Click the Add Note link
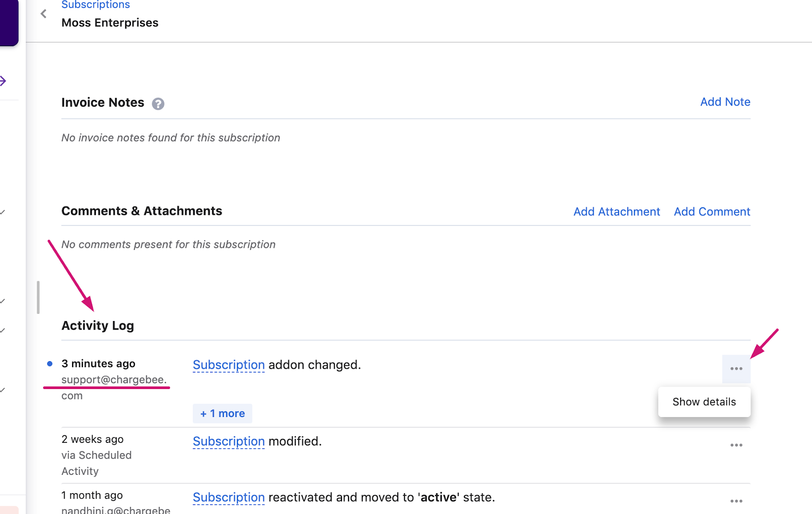The width and height of the screenshot is (812, 514). tap(725, 102)
